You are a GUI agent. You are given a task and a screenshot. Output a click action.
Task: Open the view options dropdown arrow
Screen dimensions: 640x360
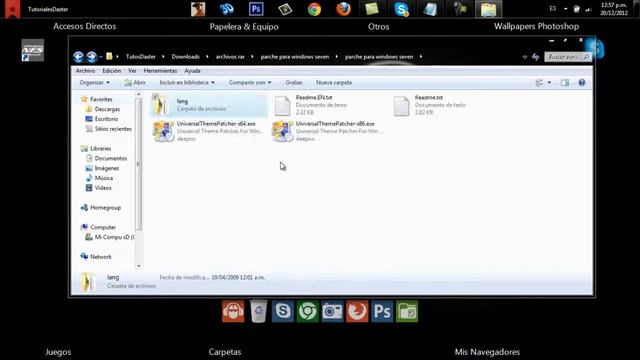[x=549, y=82]
